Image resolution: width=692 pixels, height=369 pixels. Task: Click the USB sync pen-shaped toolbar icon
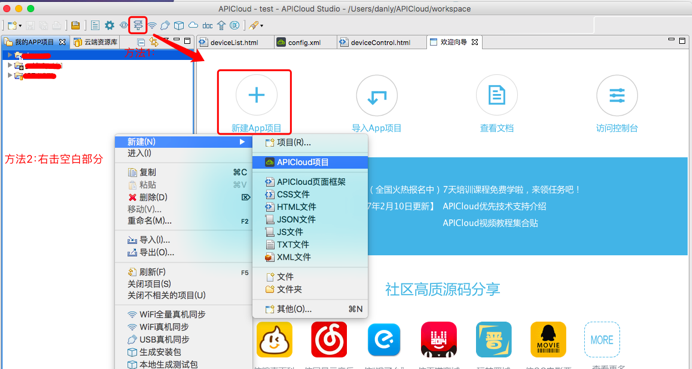(x=165, y=26)
